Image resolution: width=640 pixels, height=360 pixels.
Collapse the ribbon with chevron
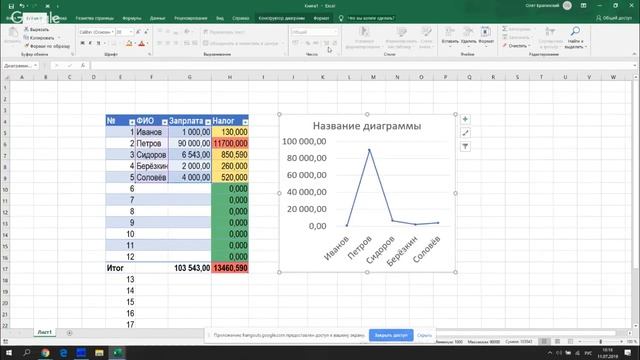click(x=634, y=54)
